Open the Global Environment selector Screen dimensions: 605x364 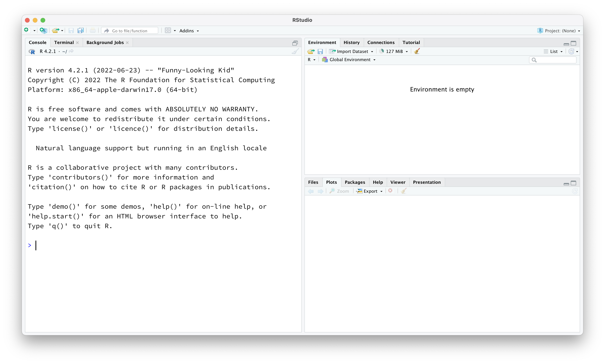point(348,60)
